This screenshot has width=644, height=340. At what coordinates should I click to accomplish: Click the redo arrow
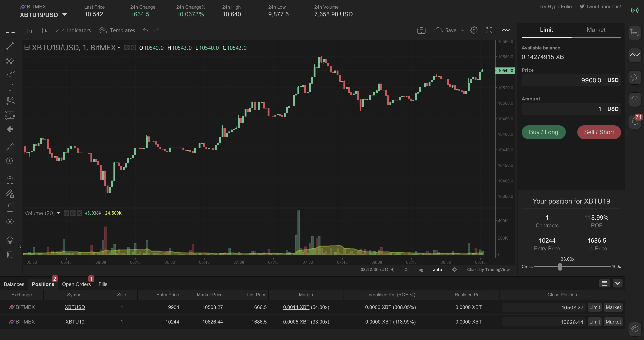coord(157,30)
